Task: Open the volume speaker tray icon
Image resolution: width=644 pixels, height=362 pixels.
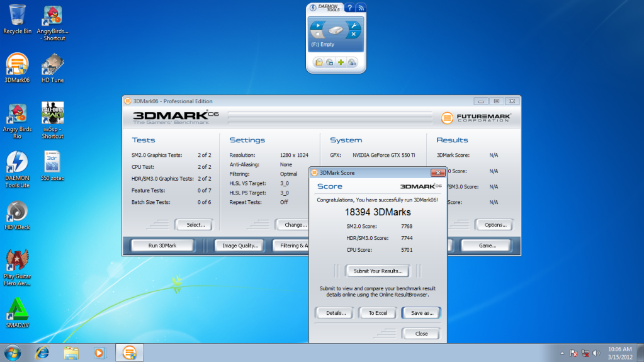Action: (x=596, y=353)
